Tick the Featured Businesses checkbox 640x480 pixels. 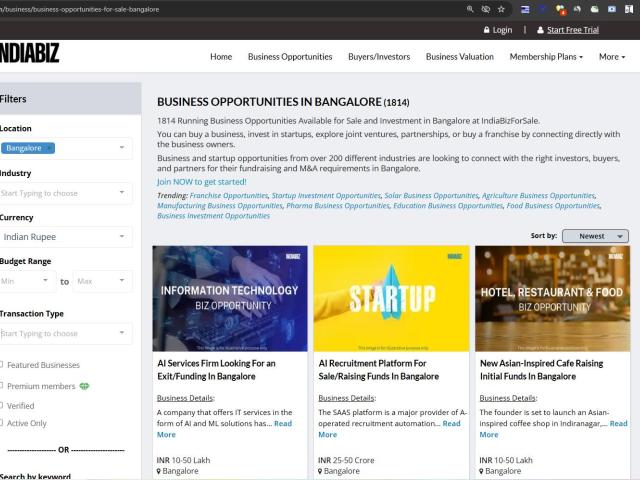click(x=1, y=364)
